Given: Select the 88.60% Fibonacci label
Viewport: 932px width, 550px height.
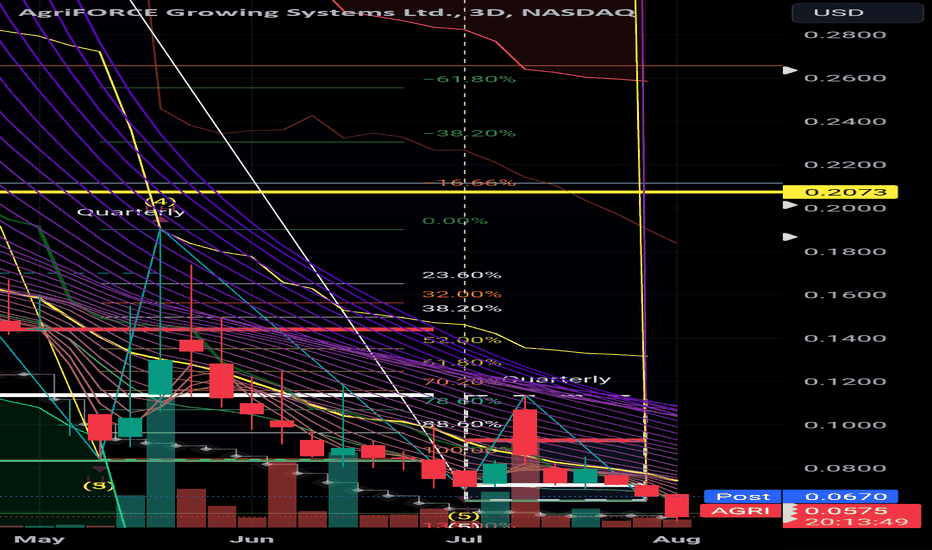Looking at the screenshot, I should (x=462, y=424).
